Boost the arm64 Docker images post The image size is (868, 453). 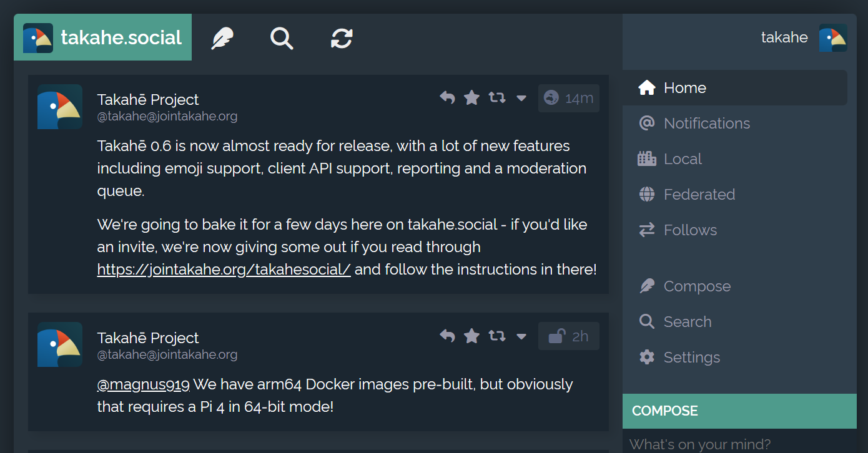[497, 336]
